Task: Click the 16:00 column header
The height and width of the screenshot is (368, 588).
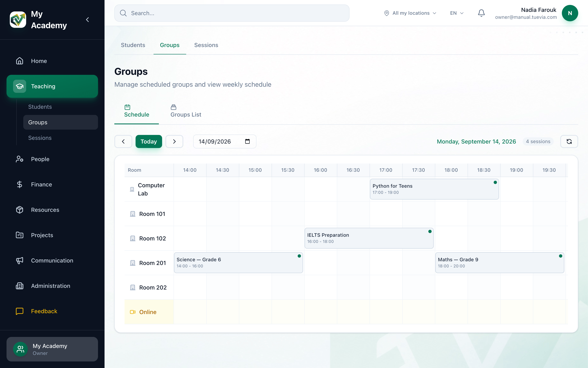Action: click(320, 170)
